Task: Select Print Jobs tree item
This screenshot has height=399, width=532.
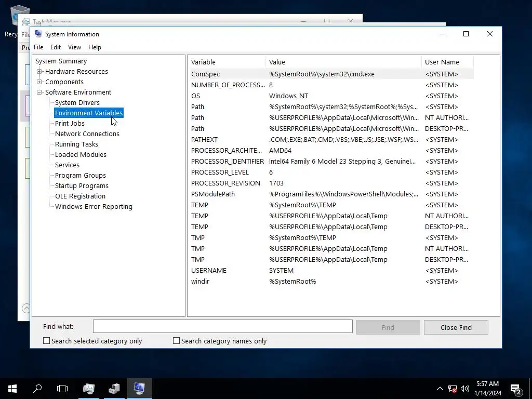Action: click(70, 124)
